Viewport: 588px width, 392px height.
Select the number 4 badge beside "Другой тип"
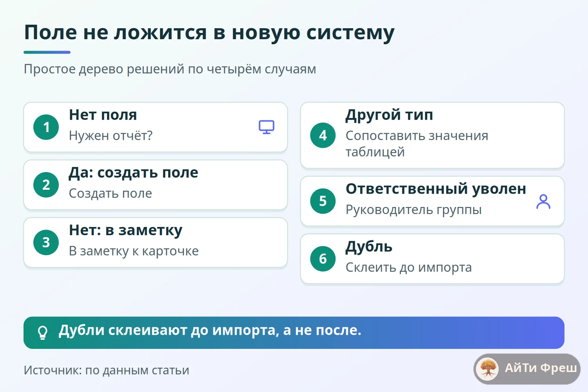323,135
